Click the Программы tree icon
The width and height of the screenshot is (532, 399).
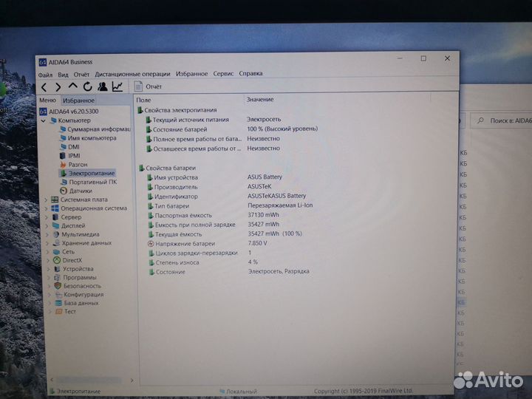[58, 278]
